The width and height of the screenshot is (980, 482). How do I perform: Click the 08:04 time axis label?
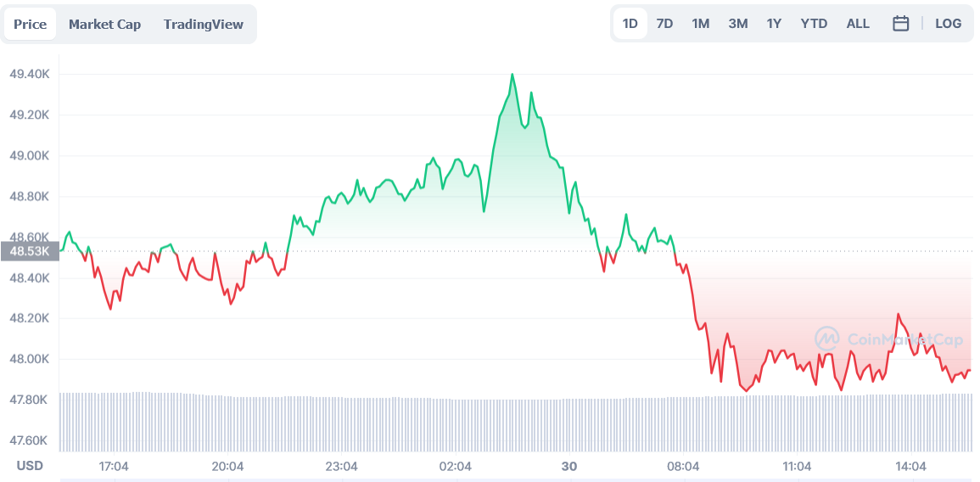683,466
